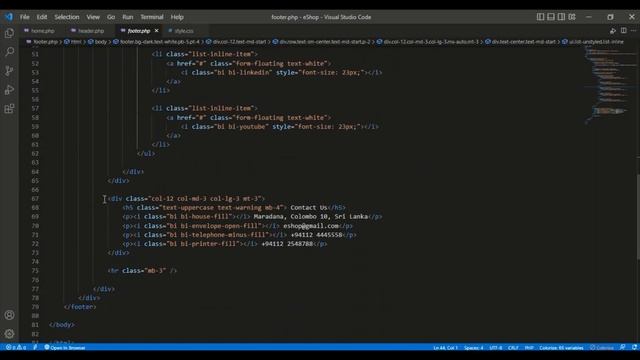The height and width of the screenshot is (360, 640).
Task: Toggle the primary side bar
Action: pyautogui.click(x=540, y=17)
